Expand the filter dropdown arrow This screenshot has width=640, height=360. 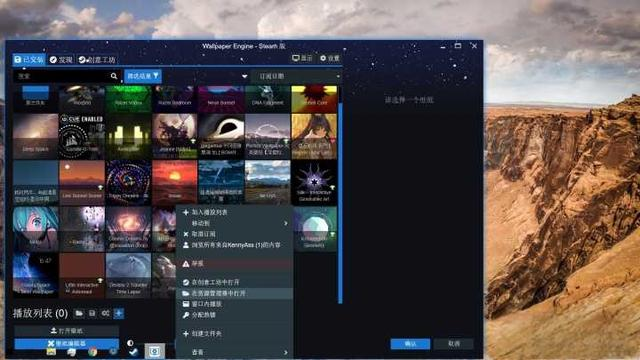tap(244, 76)
